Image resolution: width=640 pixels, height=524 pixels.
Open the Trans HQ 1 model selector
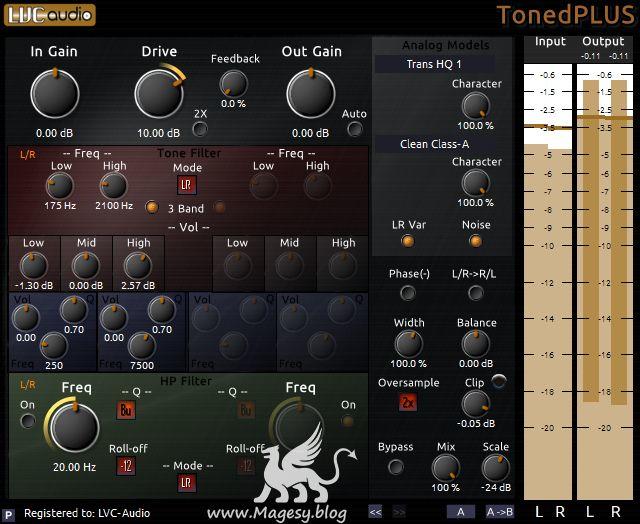click(434, 64)
